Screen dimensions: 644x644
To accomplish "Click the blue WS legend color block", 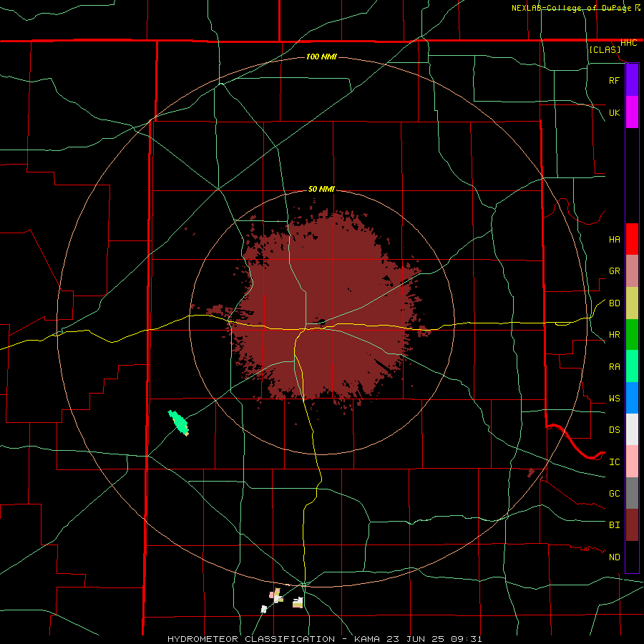I will 632,398.
